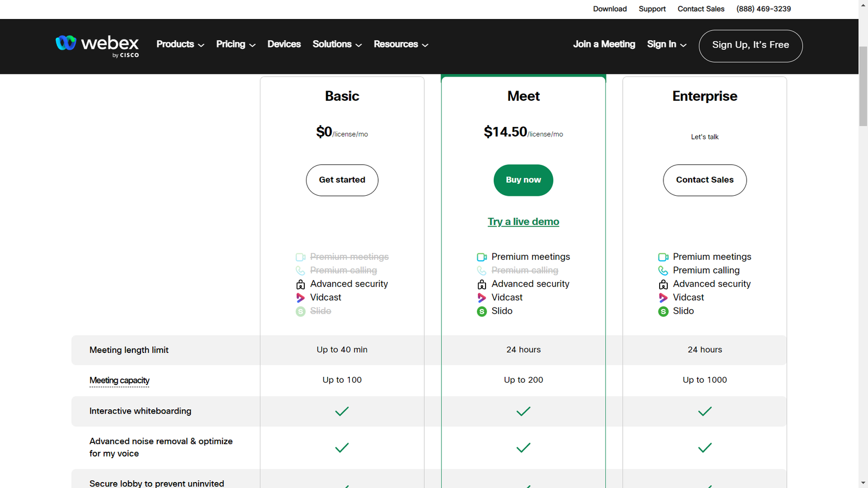Click the page scrollbar thumb
Viewport: 868px width, 488px height.
pos(863,86)
